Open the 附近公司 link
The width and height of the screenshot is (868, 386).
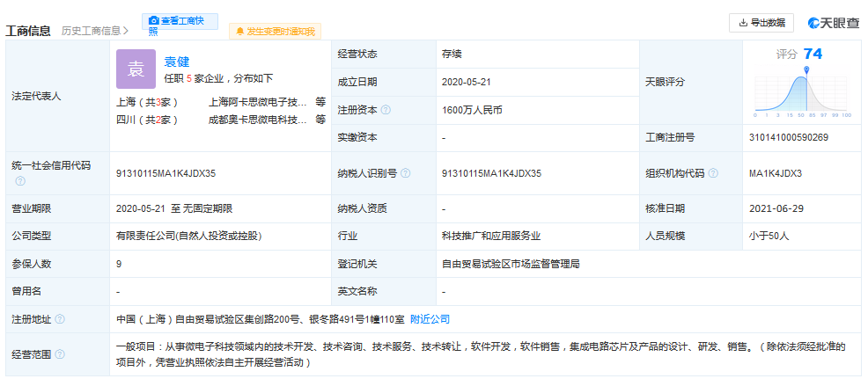[430, 319]
